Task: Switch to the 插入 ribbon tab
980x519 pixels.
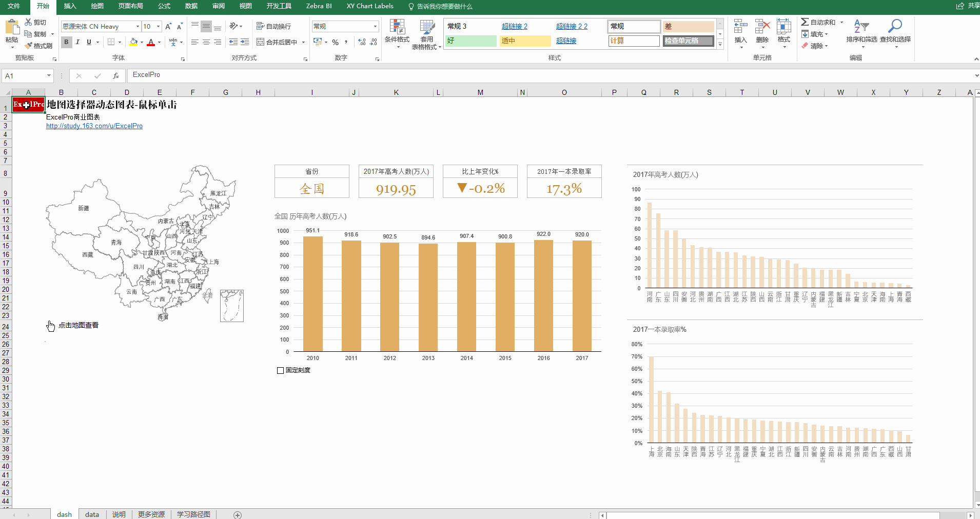Action: [x=69, y=6]
